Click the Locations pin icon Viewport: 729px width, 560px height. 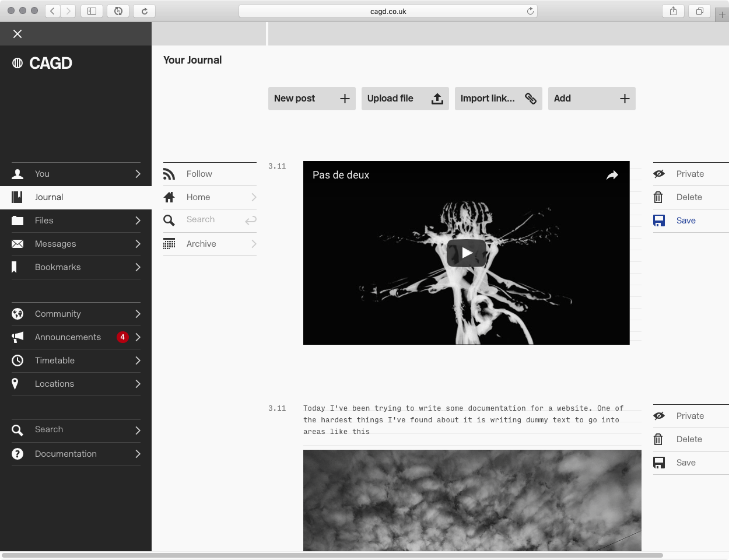(x=15, y=384)
